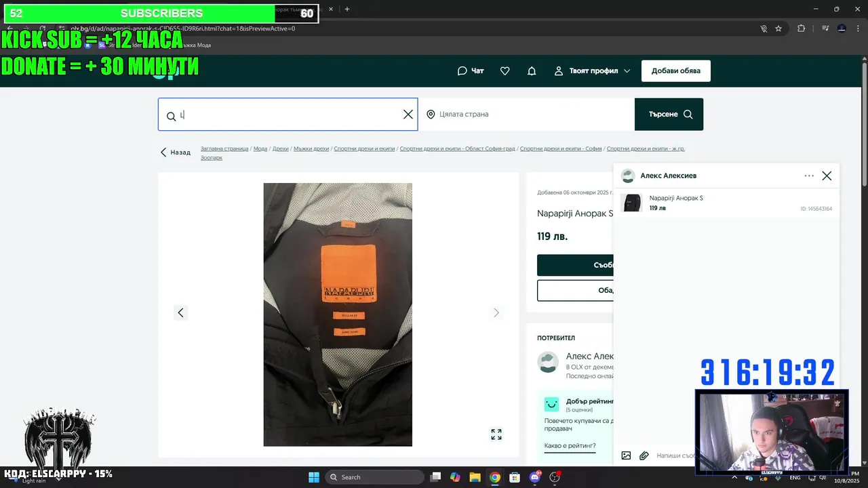Open notifications bell icon
This screenshot has width=868, height=488.
point(532,70)
